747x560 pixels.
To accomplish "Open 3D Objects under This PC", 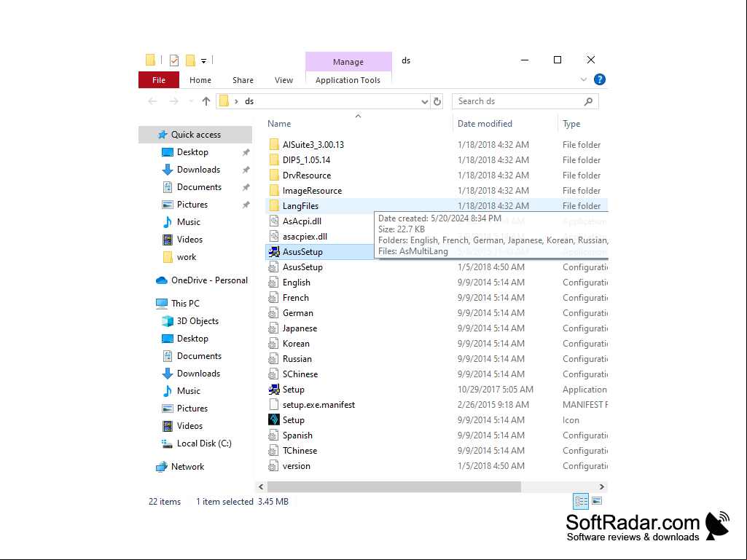I will click(x=197, y=321).
